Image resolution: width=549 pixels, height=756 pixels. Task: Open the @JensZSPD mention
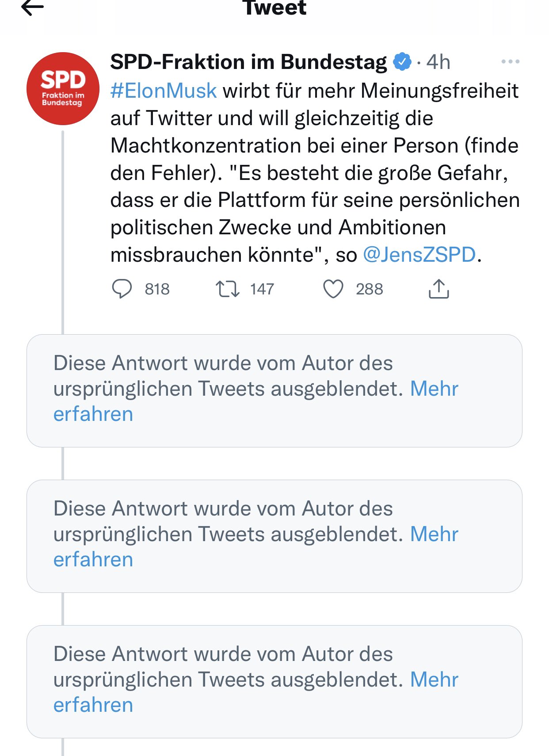[419, 255]
